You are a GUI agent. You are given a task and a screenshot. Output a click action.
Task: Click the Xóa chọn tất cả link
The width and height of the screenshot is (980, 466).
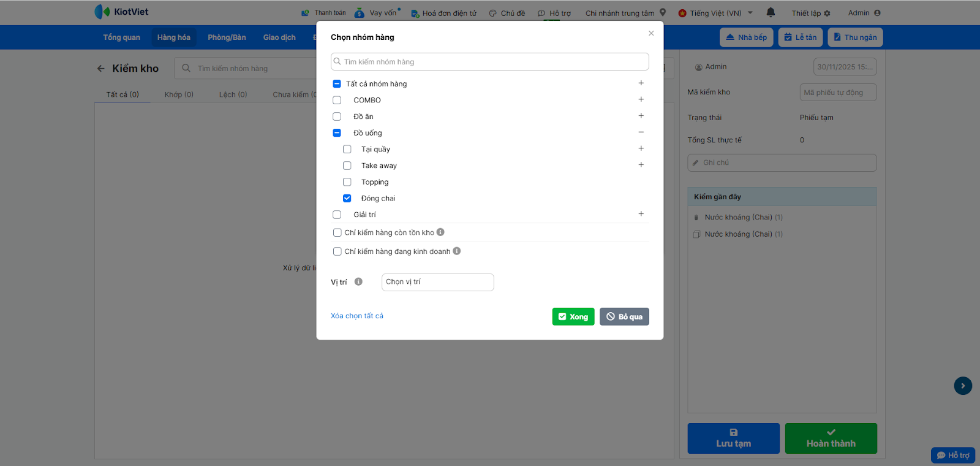tap(357, 316)
